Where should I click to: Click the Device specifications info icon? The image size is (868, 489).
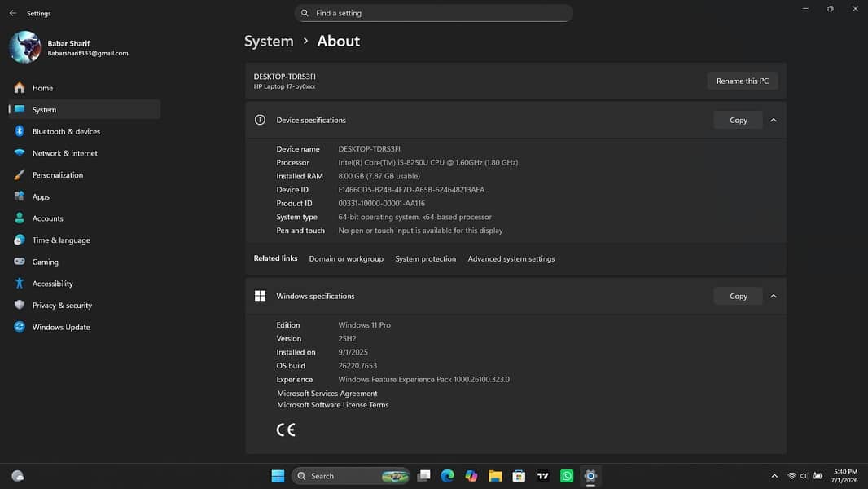tap(260, 120)
